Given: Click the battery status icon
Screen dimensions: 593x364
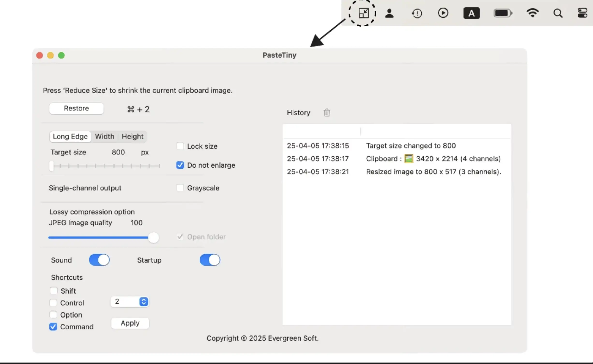Looking at the screenshot, I should click(503, 13).
